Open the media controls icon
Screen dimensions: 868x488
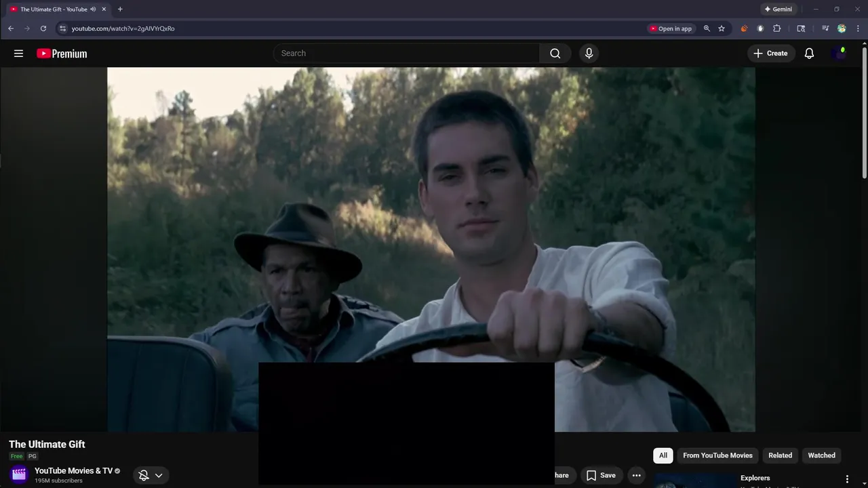tap(825, 28)
